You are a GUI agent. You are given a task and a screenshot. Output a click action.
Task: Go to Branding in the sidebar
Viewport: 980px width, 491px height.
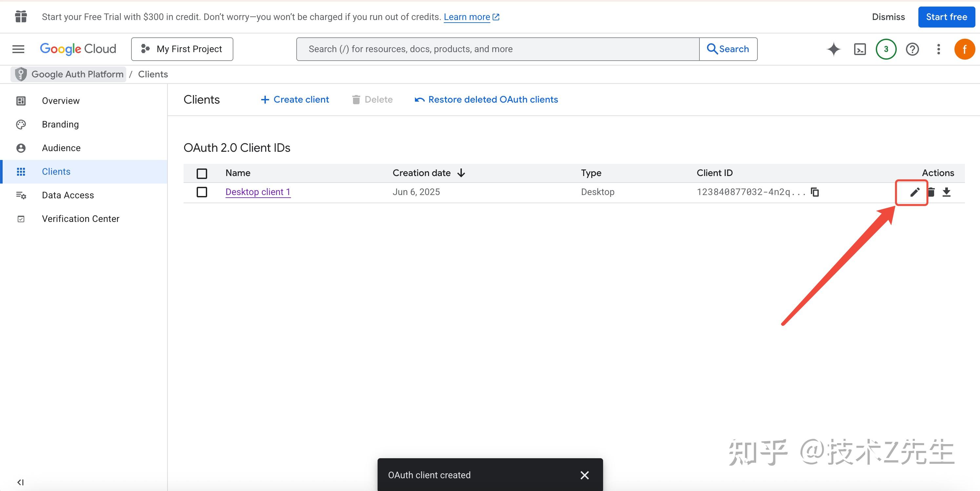tap(60, 124)
